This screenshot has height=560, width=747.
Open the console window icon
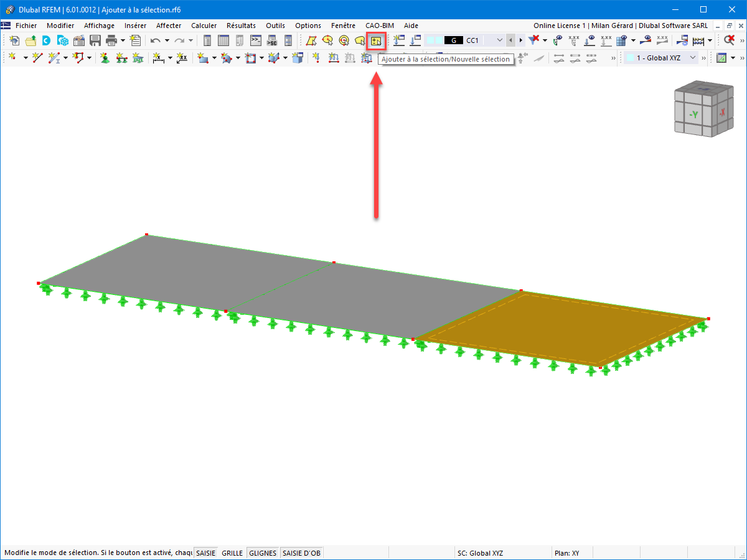coord(255,40)
